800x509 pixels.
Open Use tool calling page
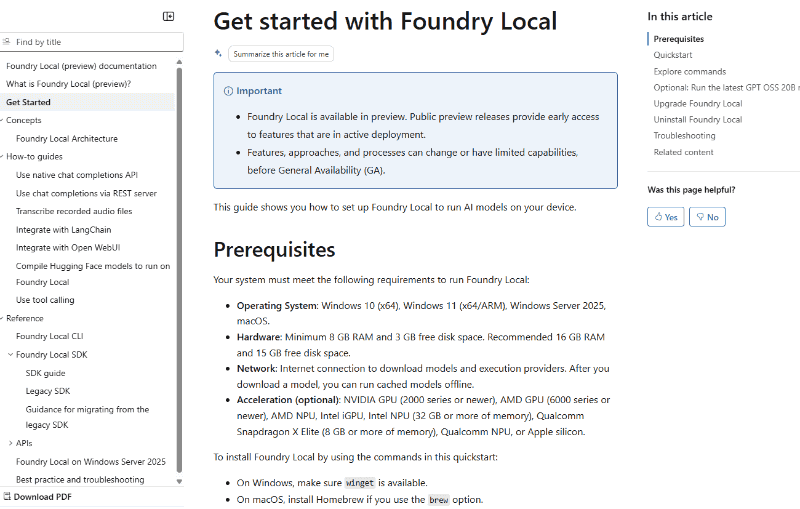point(45,300)
